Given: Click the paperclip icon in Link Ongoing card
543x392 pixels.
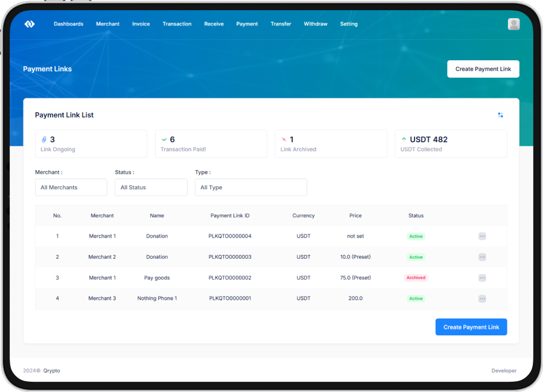Looking at the screenshot, I should click(x=44, y=139).
